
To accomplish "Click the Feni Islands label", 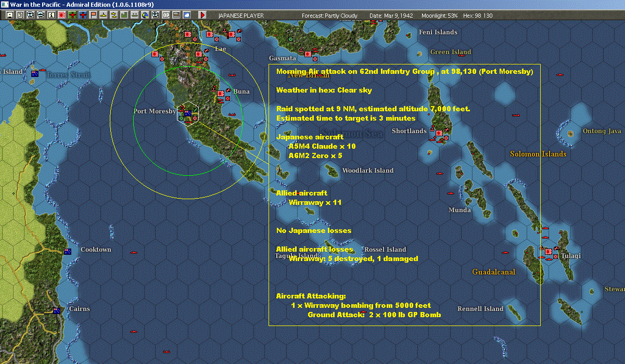I will (438, 32).
